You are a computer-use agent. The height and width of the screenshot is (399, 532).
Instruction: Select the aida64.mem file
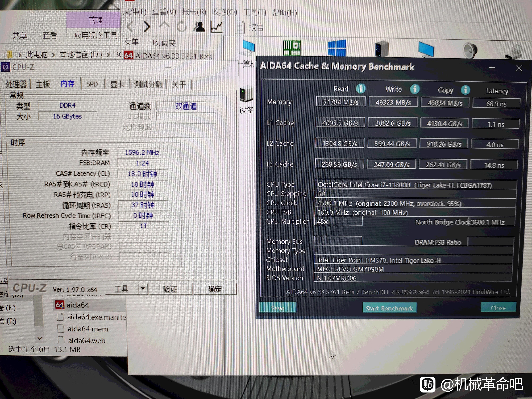point(83,329)
